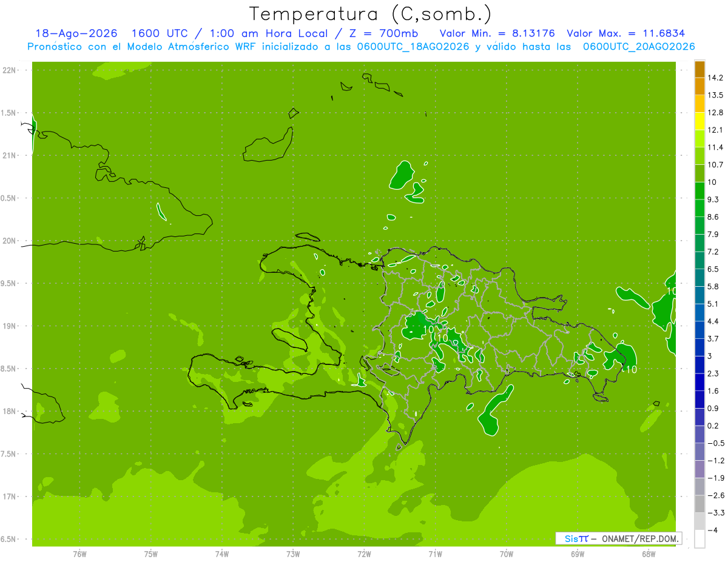Viewport: 728px width, 562px height.
Task: Click the "6.5" colorbar value
Action: pos(713,269)
